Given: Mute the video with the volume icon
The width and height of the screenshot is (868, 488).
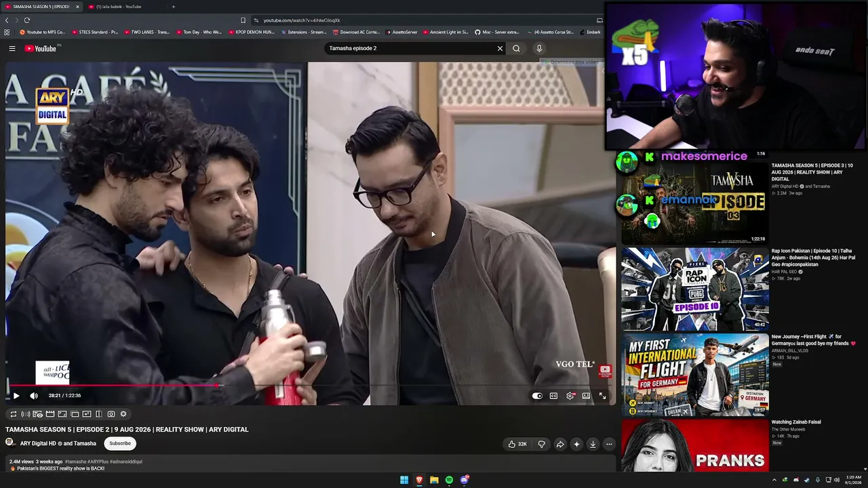Looking at the screenshot, I should coord(34,396).
